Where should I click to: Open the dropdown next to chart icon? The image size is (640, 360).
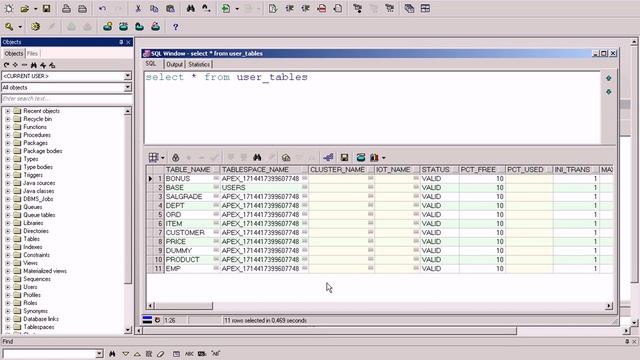tap(384, 158)
